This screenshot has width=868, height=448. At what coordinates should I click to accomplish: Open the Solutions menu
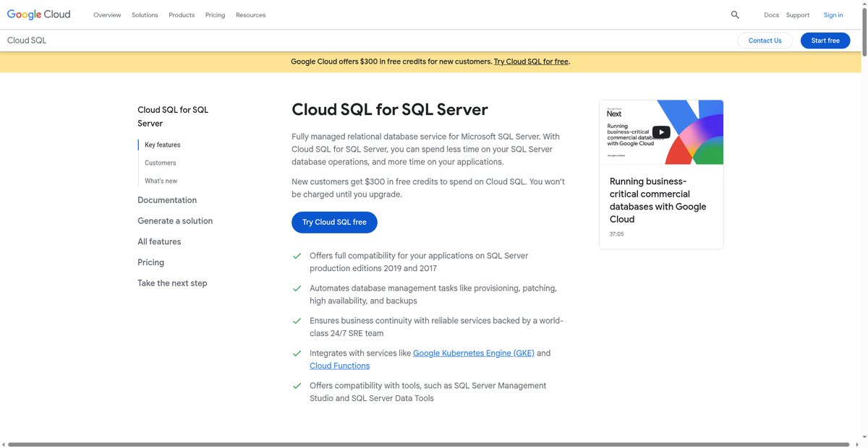point(145,15)
